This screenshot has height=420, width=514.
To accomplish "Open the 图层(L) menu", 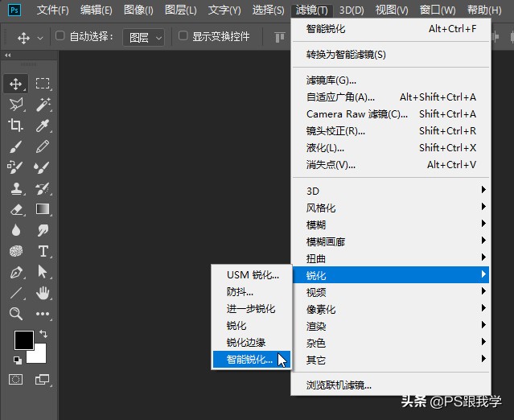I will click(181, 10).
